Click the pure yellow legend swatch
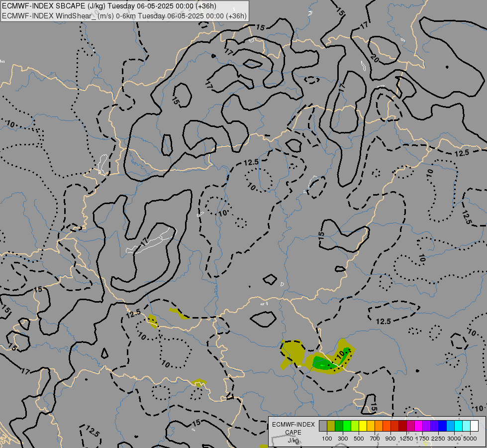The image size is (487, 448). click(363, 426)
